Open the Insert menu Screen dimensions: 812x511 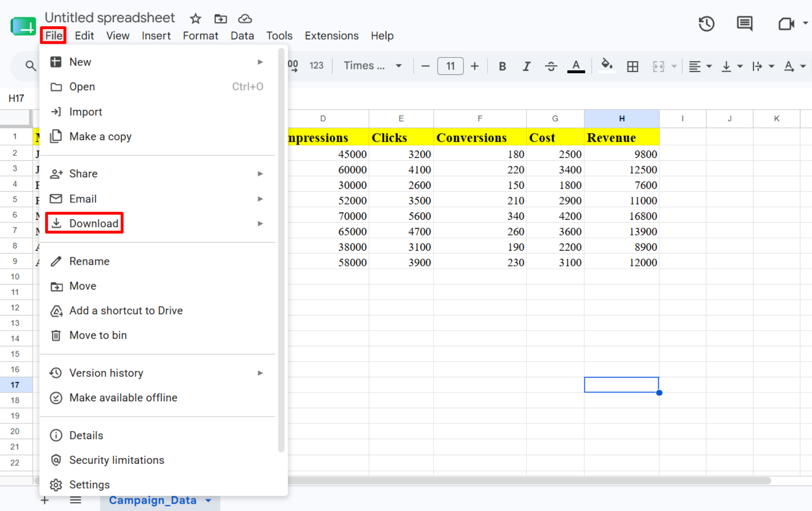click(156, 36)
